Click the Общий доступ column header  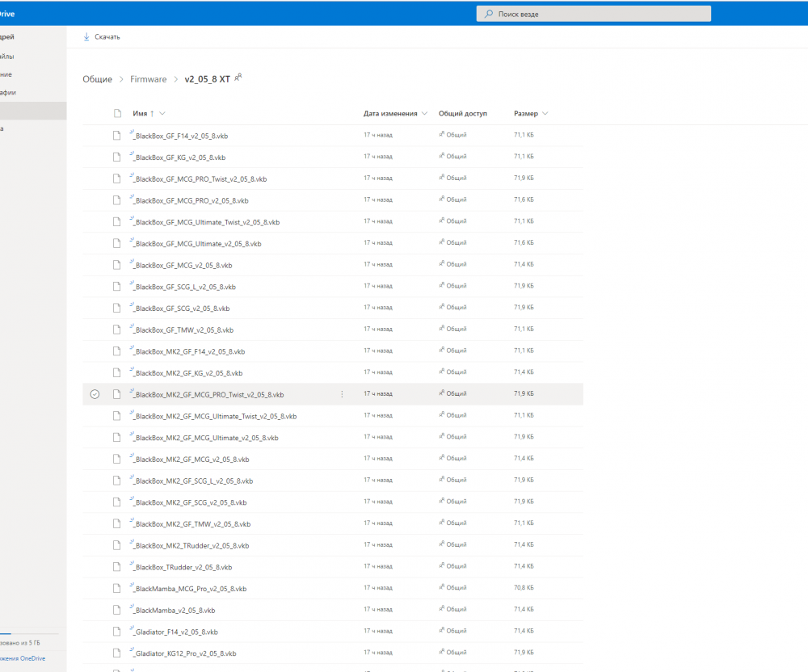463,113
